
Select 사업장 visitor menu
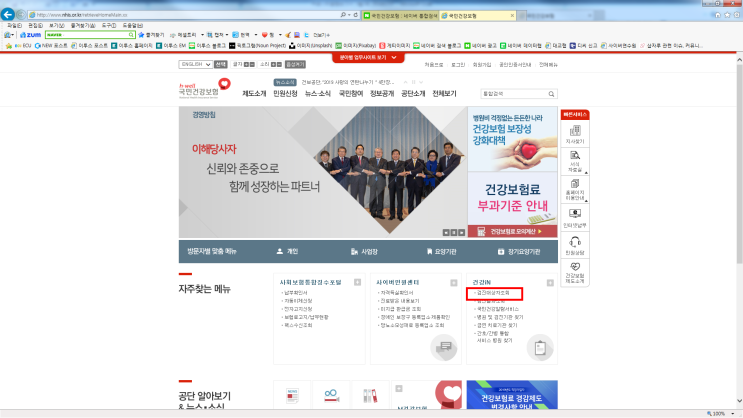(364, 252)
